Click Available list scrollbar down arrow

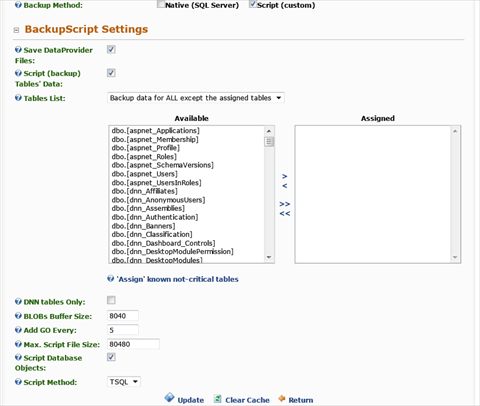pyautogui.click(x=269, y=257)
